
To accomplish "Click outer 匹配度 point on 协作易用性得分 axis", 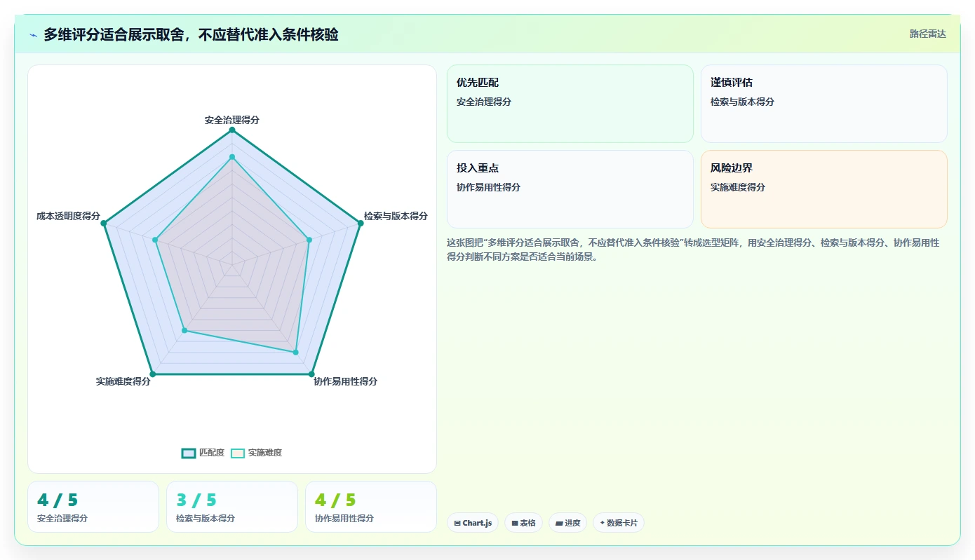I will coord(311,374).
